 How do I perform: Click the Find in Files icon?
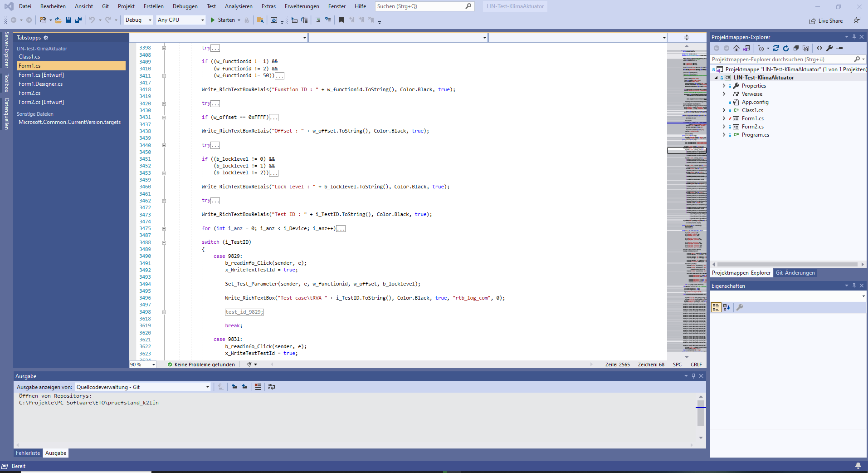point(260,20)
